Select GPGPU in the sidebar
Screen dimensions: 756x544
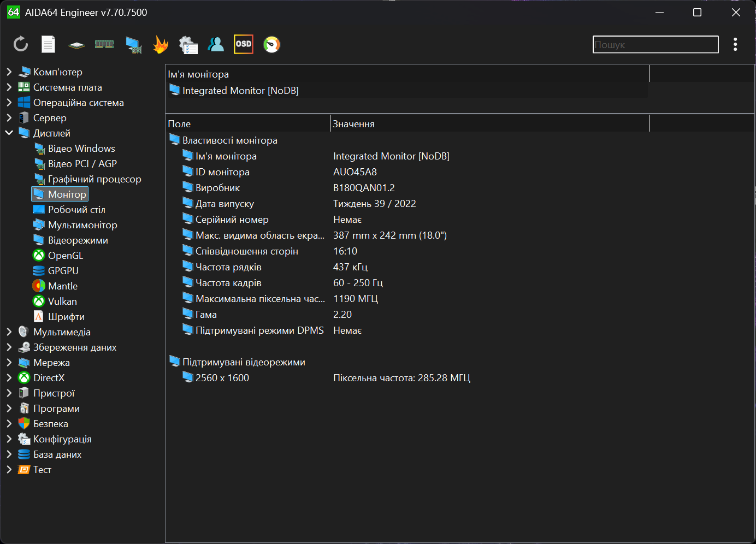(63, 270)
